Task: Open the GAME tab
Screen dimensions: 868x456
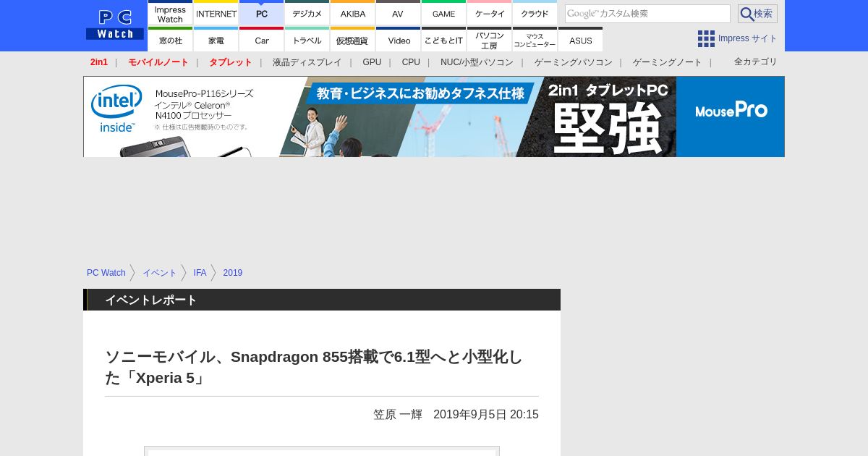Action: point(443,12)
